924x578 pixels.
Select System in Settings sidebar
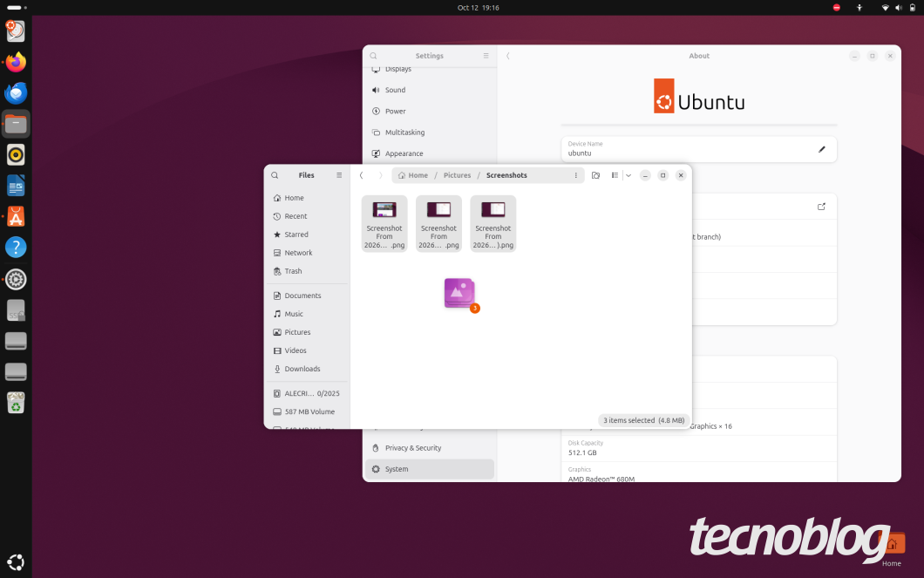point(430,469)
